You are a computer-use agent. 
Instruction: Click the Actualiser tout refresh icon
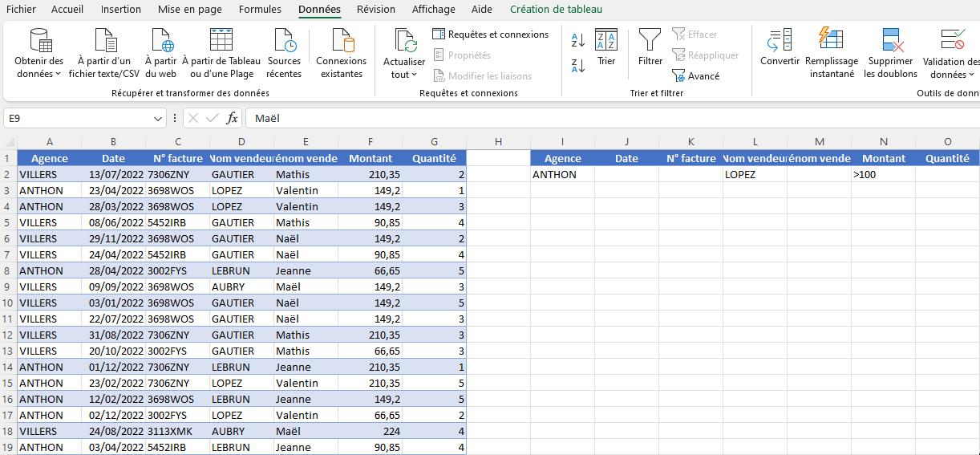point(405,40)
